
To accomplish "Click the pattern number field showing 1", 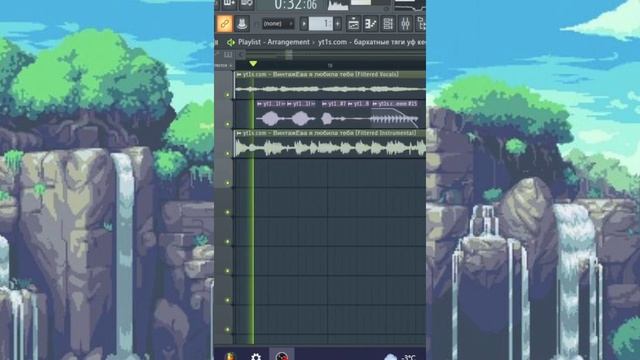I will point(321,24).
